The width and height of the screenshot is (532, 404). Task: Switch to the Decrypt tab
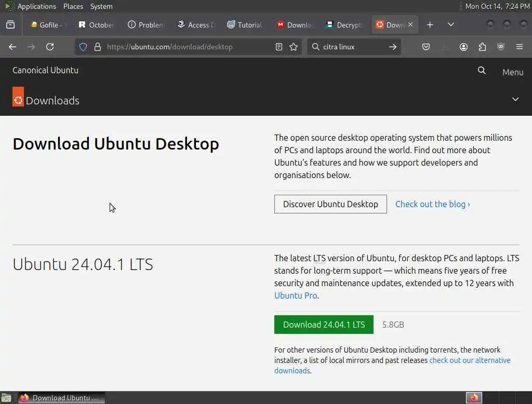click(344, 25)
